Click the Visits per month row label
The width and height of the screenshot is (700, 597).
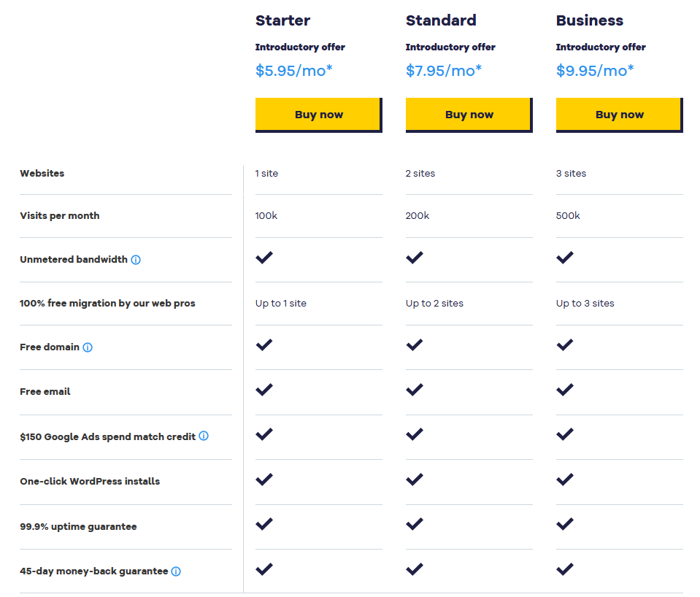coord(60,216)
